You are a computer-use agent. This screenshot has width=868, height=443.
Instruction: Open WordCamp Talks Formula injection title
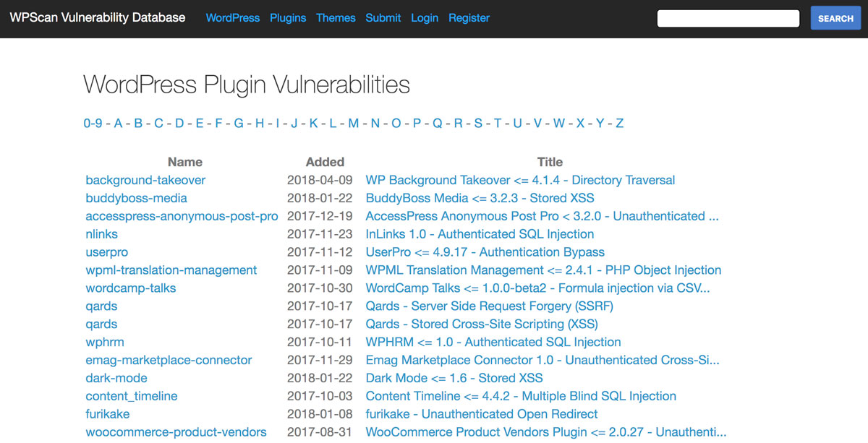[x=537, y=288]
